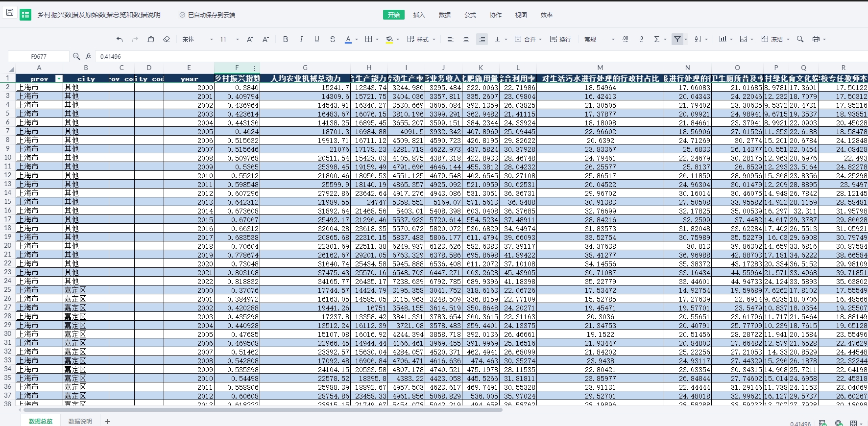Click the undo arrow icon
The height and width of the screenshot is (426, 868).
tap(120, 39)
